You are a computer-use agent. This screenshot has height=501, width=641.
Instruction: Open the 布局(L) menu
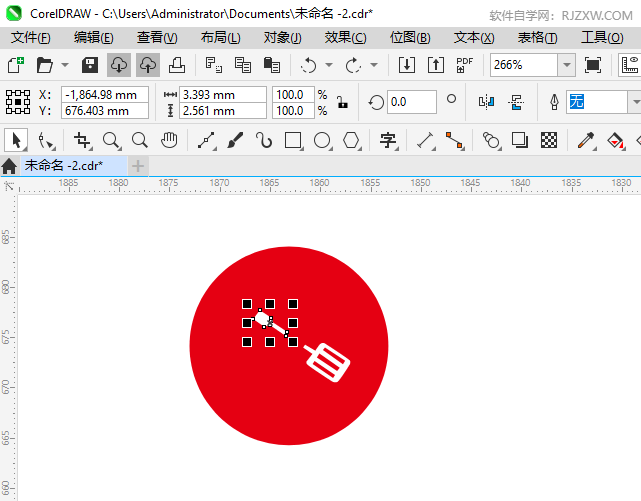221,38
